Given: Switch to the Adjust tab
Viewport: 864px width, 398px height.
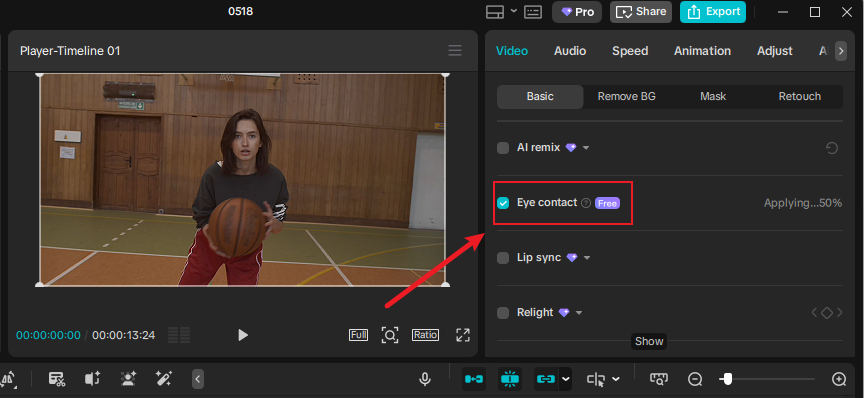Looking at the screenshot, I should coord(775,51).
